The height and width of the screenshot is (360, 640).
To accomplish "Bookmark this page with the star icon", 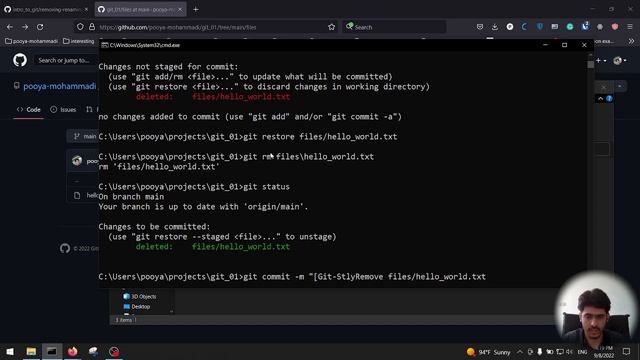I will [331, 27].
